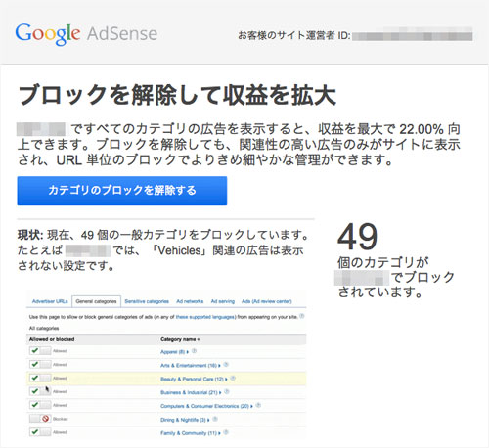Switch to the Advertiser URLs tab

click(50, 301)
